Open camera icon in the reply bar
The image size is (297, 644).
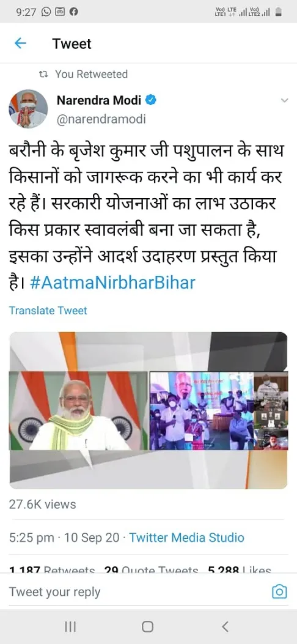coord(279,591)
